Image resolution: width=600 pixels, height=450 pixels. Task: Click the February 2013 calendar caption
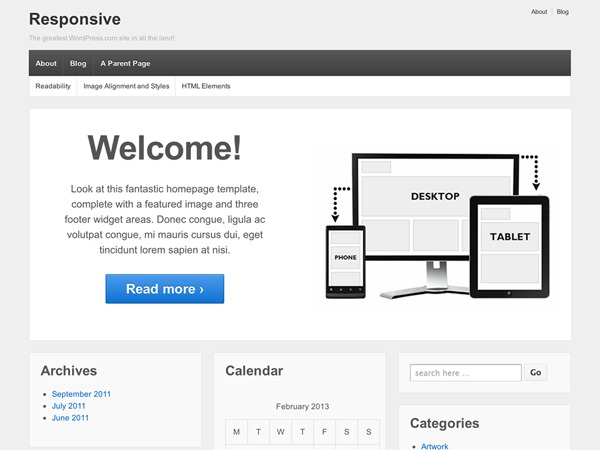(302, 406)
